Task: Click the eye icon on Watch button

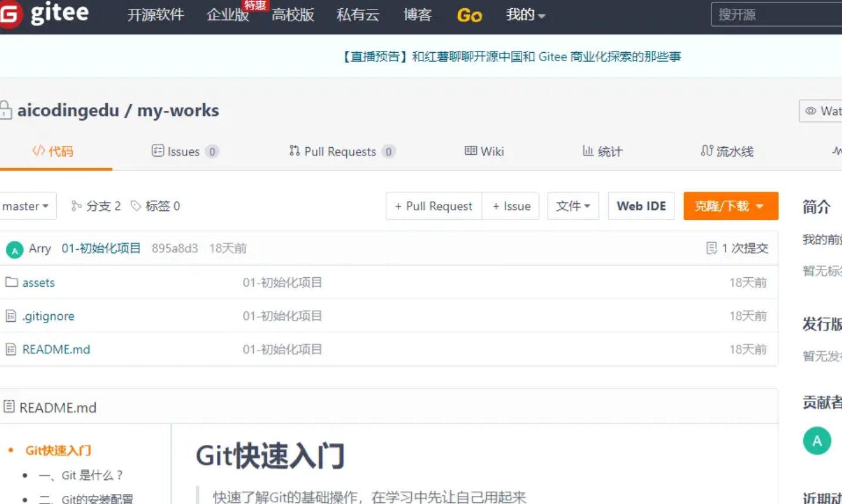Action: click(x=810, y=111)
